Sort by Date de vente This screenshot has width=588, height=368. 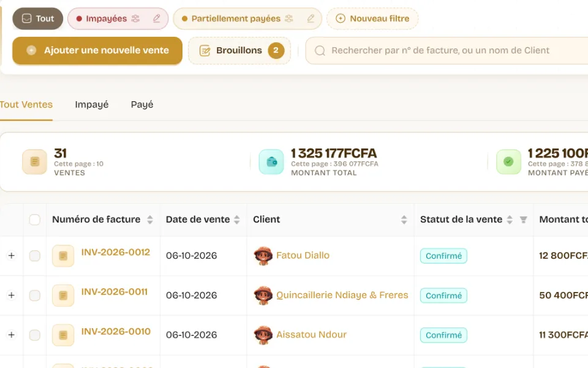point(237,220)
